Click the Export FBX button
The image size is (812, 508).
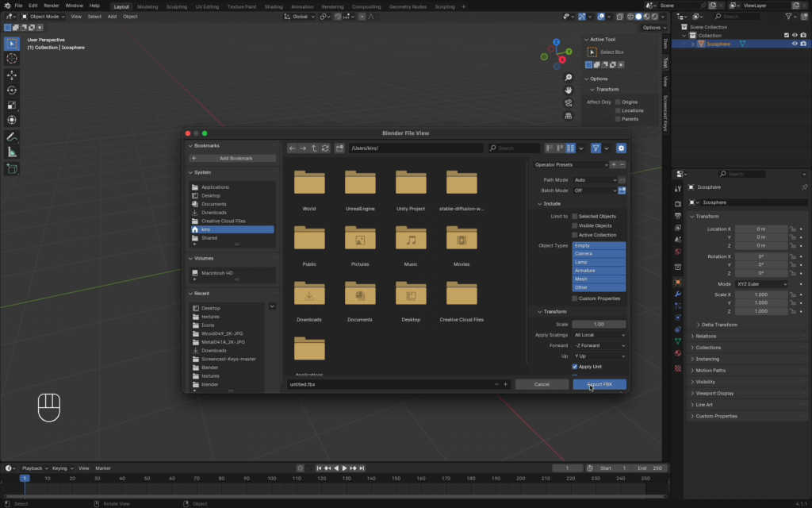(x=599, y=385)
